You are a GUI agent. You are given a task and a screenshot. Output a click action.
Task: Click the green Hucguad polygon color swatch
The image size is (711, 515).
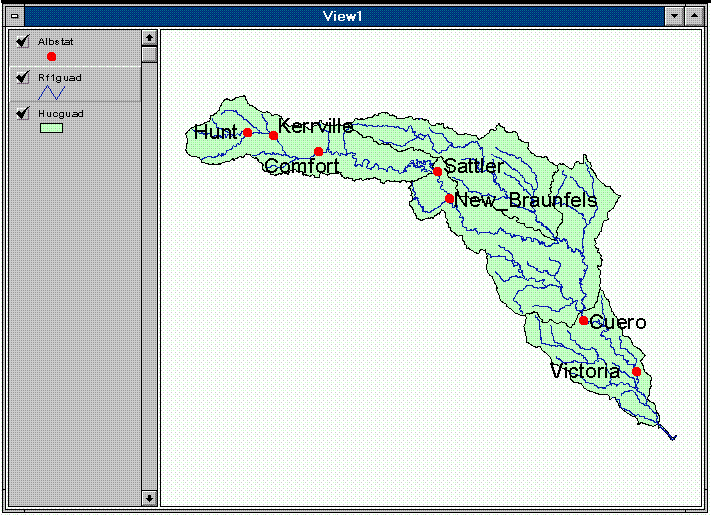tap(51, 128)
